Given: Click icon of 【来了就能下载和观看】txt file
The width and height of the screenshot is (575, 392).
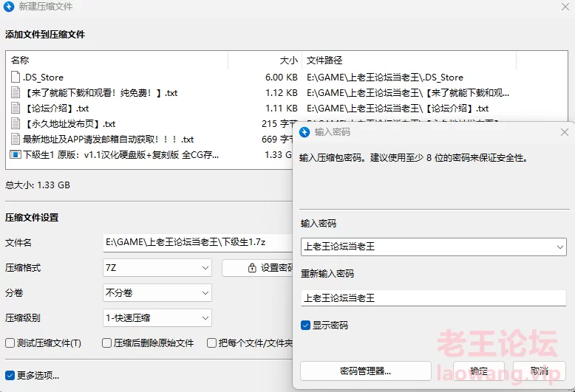Looking at the screenshot, I should pyautogui.click(x=16, y=92).
